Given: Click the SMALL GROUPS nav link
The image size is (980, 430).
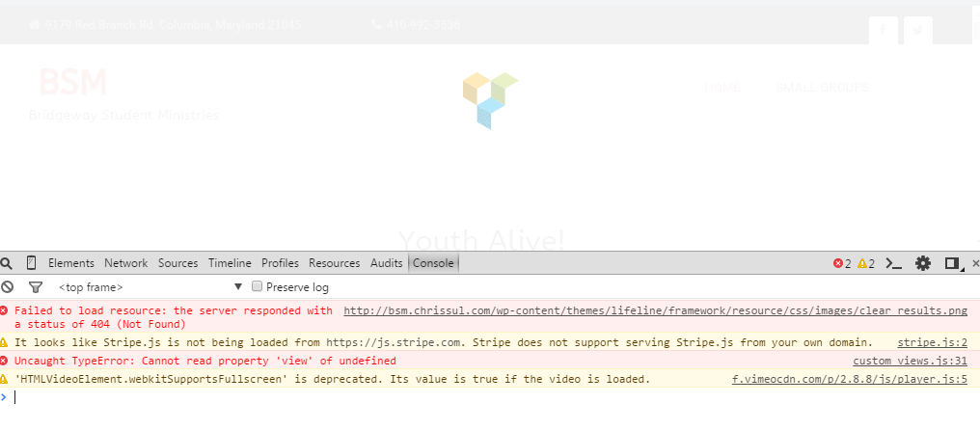Looking at the screenshot, I should (x=823, y=88).
